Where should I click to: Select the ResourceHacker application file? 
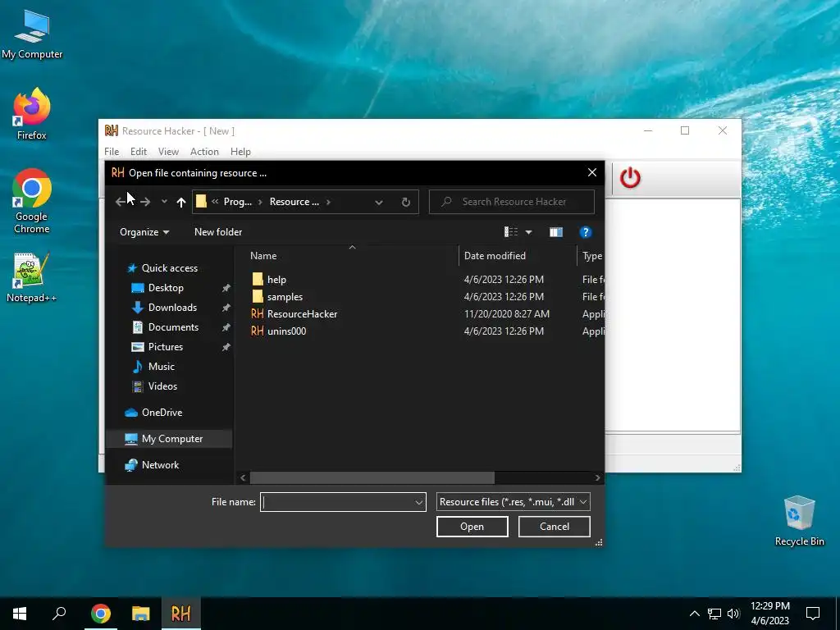[302, 314]
